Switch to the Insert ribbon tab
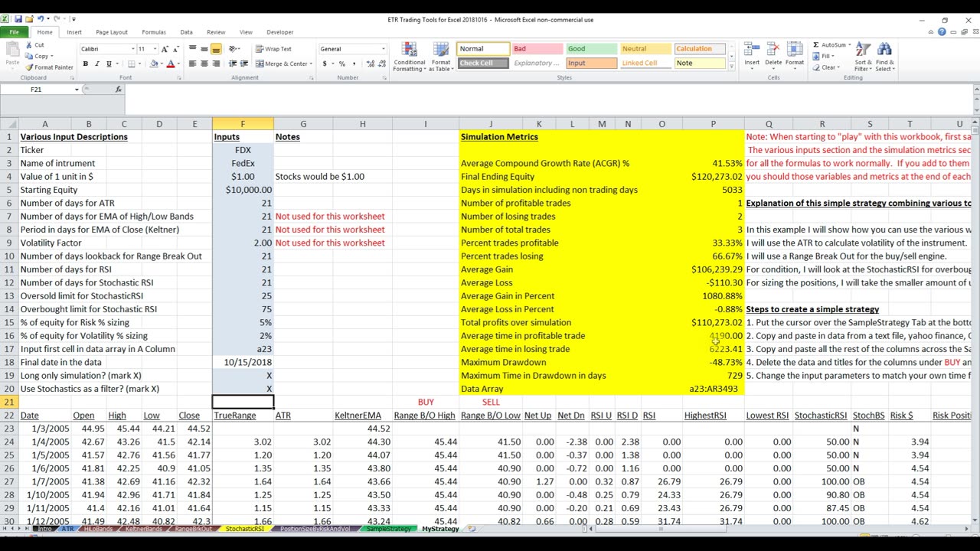 [x=74, y=32]
